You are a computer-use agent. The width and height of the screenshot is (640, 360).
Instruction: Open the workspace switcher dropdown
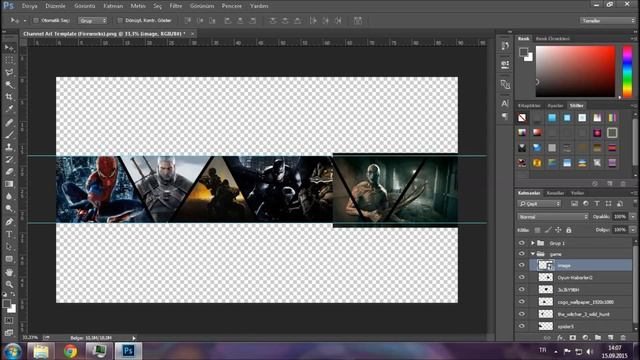(608, 20)
